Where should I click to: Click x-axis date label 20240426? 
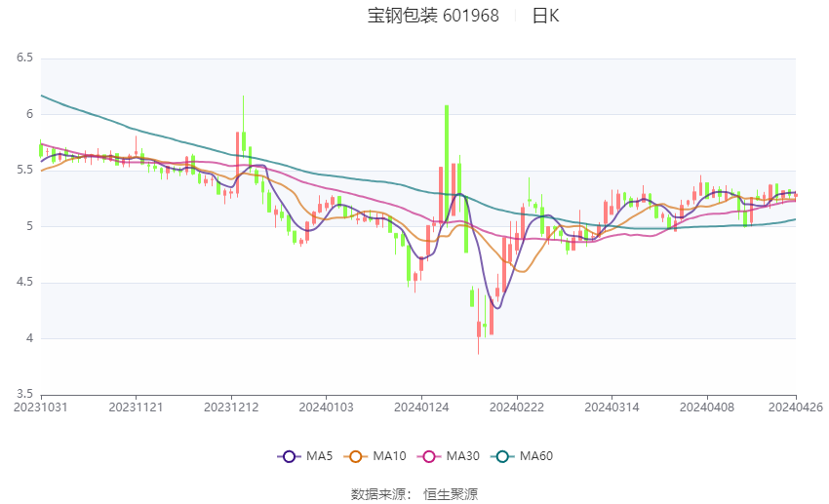tap(796, 407)
